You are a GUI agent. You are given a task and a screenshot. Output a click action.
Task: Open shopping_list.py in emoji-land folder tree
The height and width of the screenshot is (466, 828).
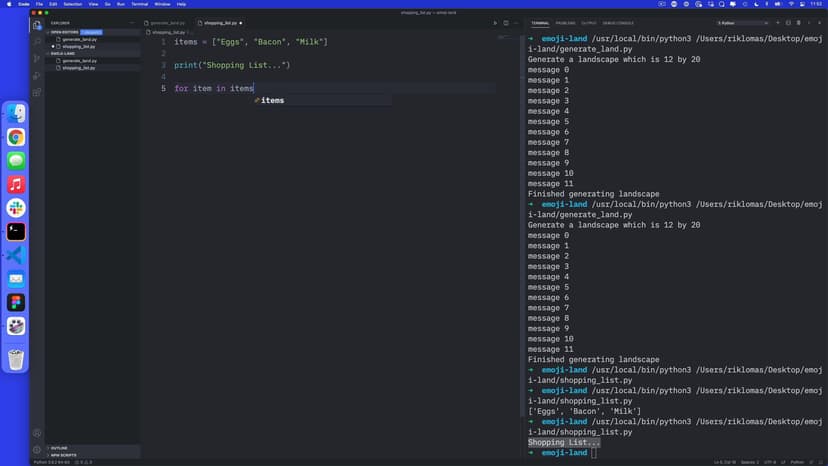[x=79, y=67]
